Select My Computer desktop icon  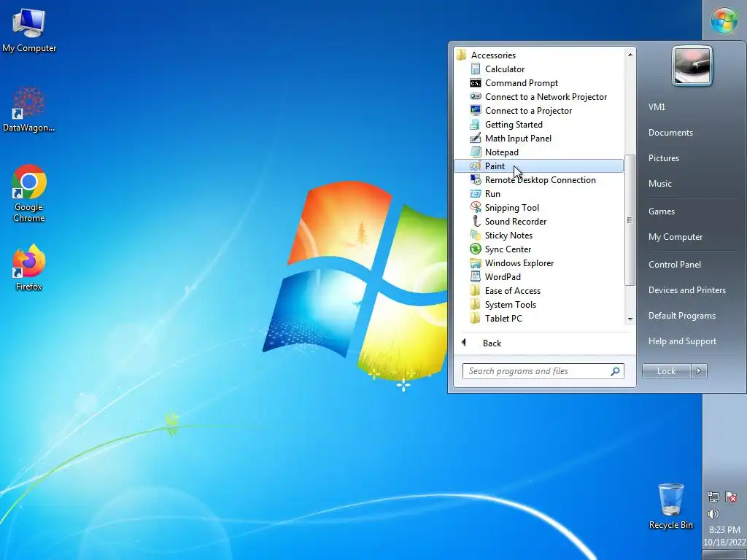click(29, 29)
